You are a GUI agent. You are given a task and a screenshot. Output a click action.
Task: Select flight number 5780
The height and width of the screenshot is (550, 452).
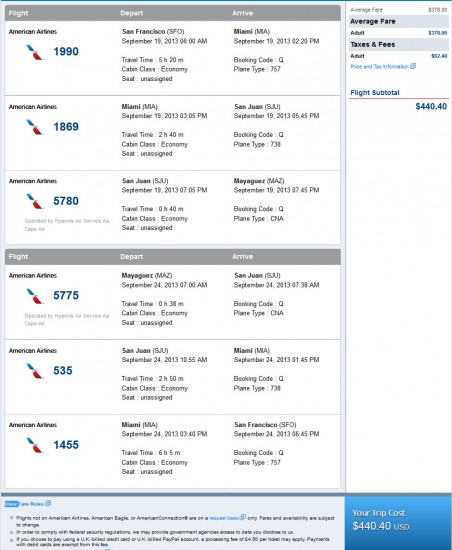point(66,201)
